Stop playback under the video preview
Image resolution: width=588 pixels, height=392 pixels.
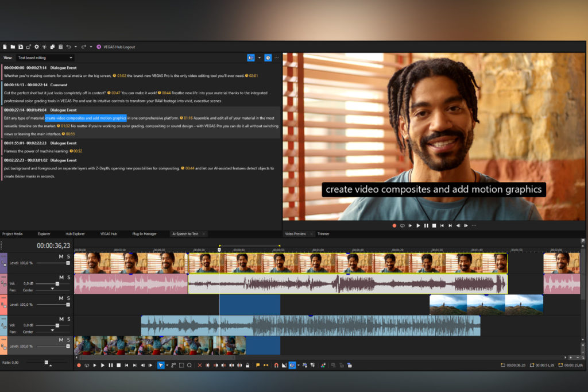[434, 226]
